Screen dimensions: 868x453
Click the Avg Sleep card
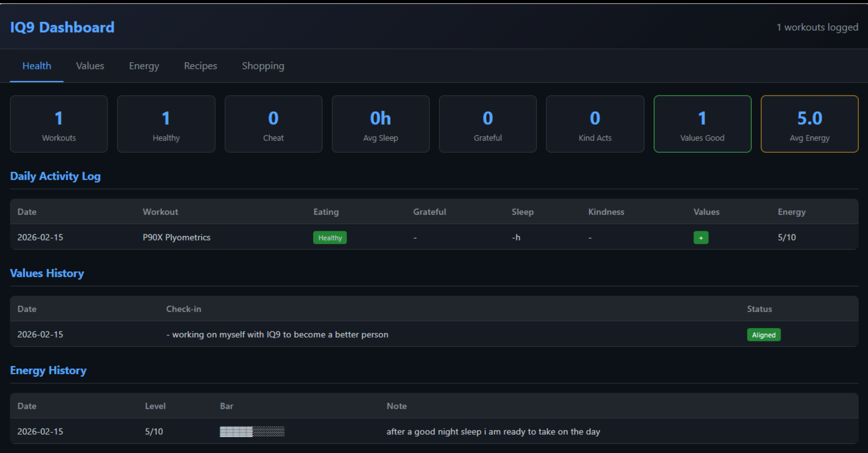tap(380, 124)
